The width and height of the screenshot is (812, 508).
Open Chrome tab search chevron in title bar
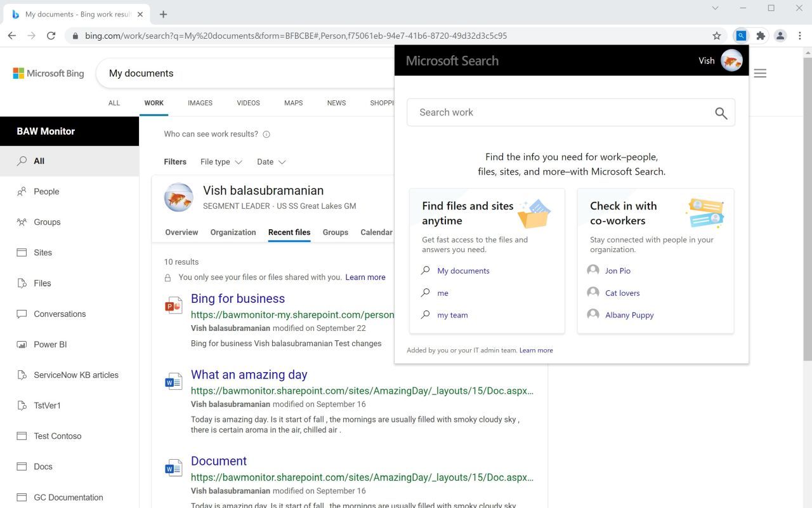tap(716, 8)
